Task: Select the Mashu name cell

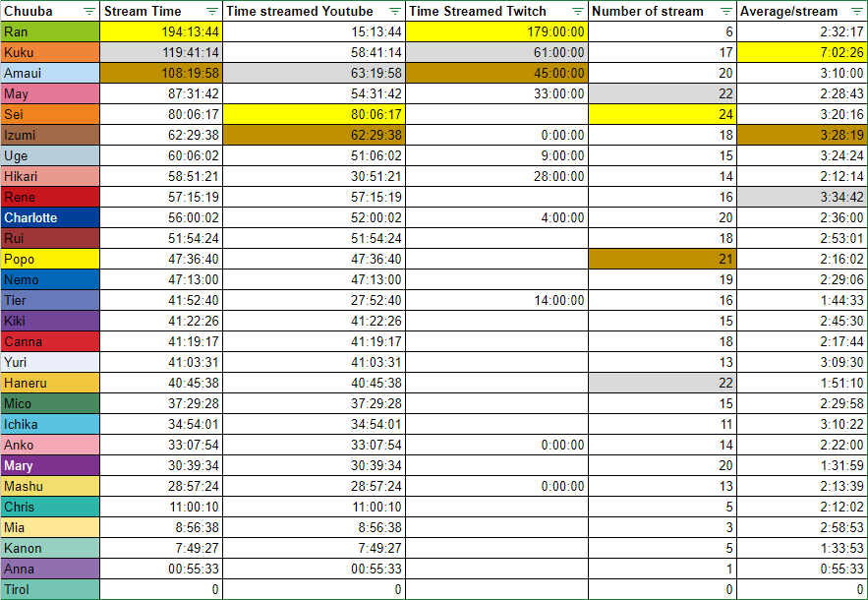Action: click(50, 487)
